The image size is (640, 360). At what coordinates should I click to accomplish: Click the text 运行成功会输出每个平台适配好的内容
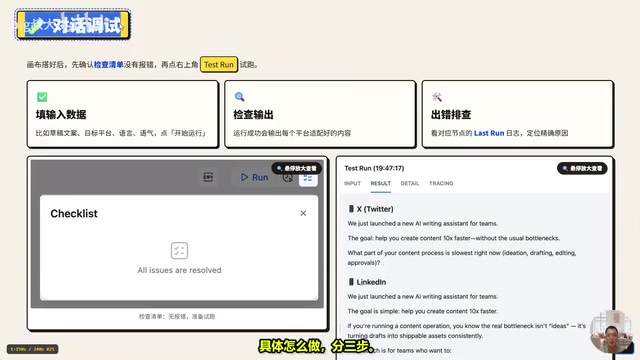[292, 133]
